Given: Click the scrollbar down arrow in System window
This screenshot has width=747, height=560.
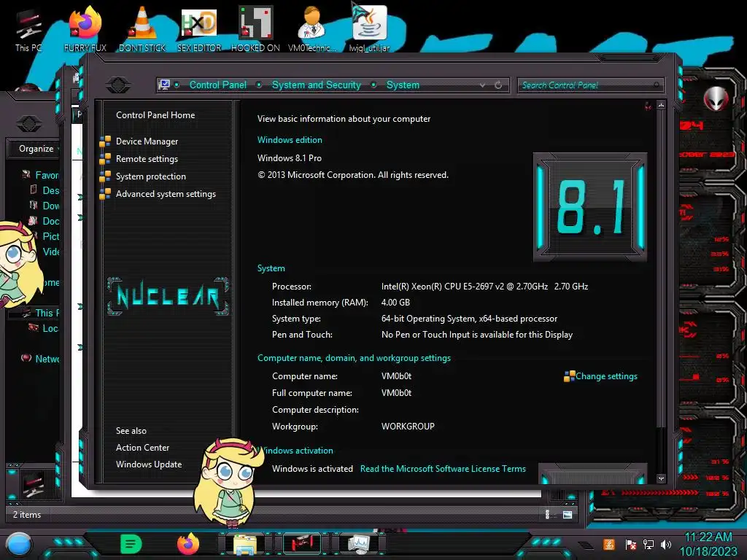Looking at the screenshot, I should (661, 478).
